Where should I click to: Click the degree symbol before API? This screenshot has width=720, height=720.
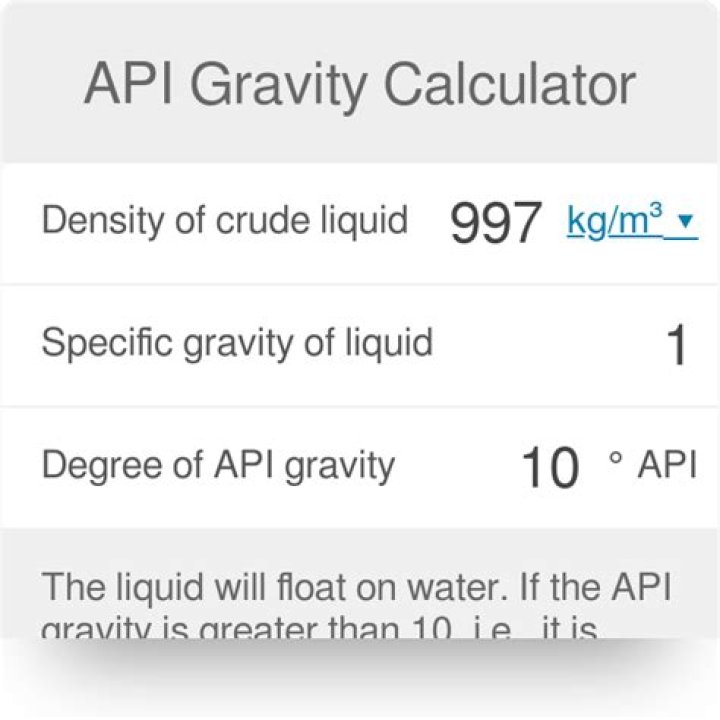click(615, 459)
